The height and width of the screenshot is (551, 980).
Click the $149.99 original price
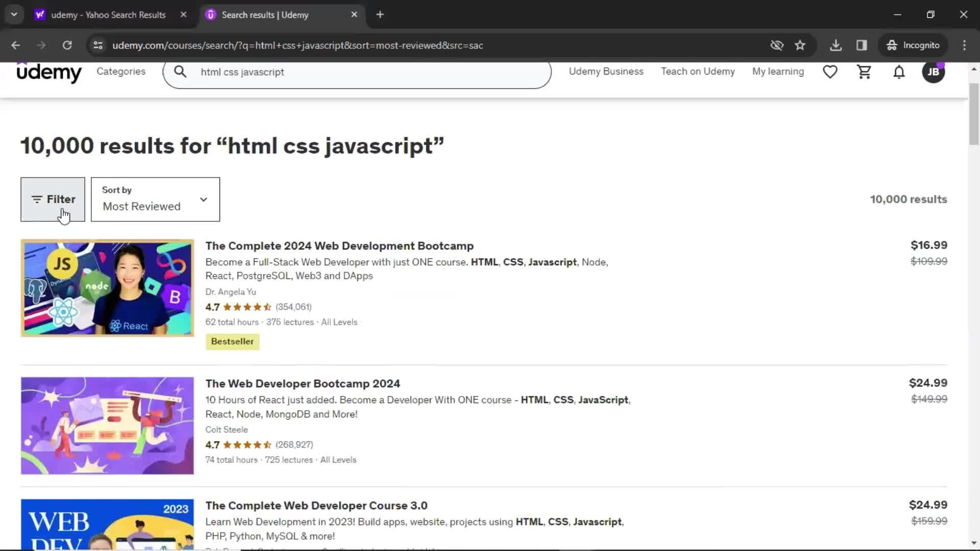click(x=929, y=399)
